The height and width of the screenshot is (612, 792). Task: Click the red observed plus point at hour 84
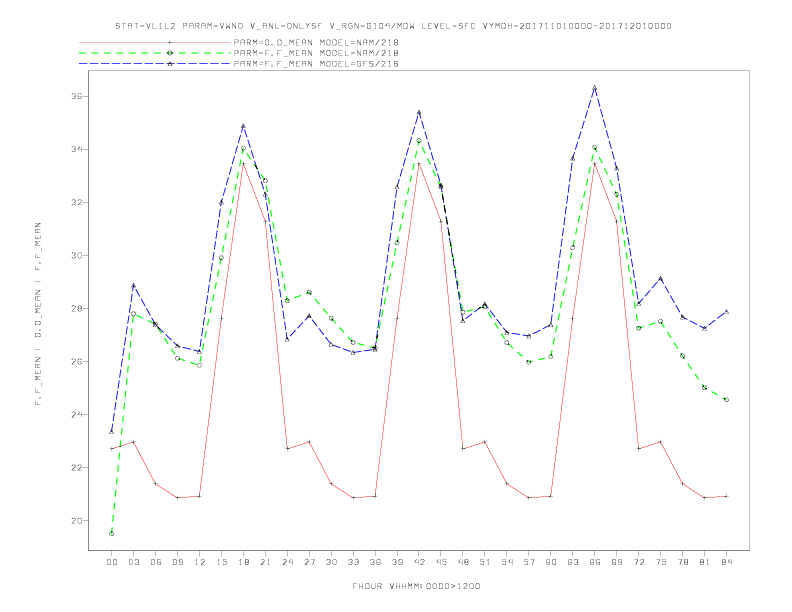tap(726, 496)
